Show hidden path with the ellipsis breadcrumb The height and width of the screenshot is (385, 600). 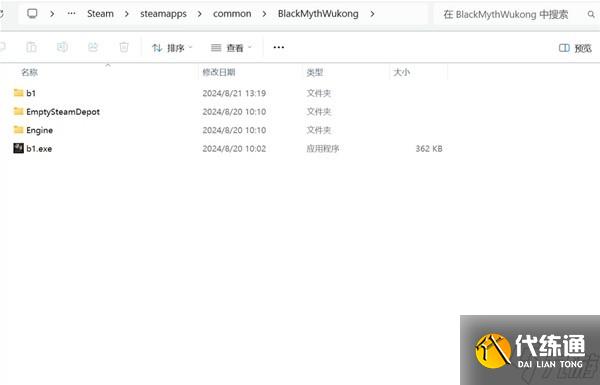71,13
